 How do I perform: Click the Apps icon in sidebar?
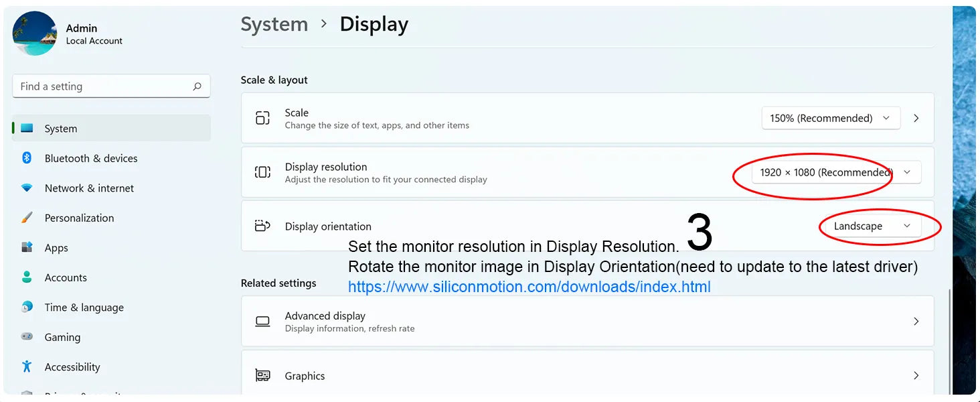[27, 248]
